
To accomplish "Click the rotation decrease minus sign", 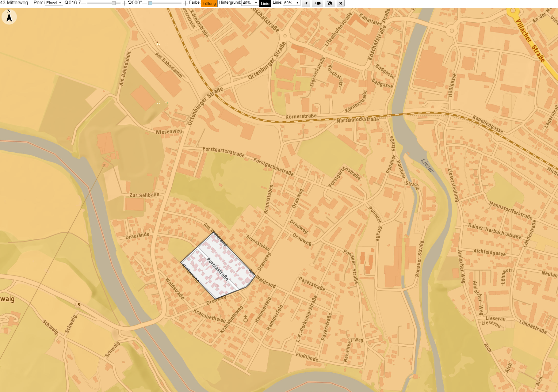I will [x=145, y=3].
